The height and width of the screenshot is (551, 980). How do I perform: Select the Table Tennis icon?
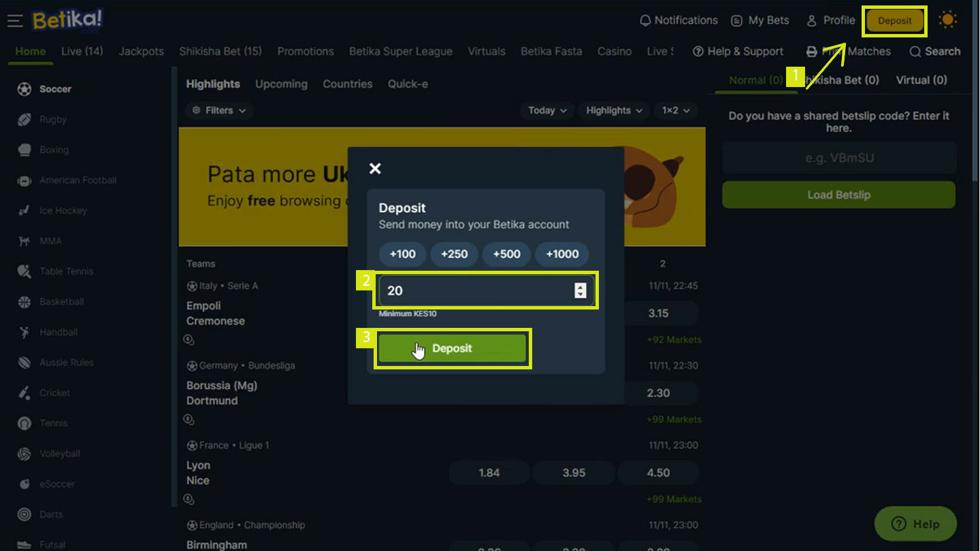24,271
